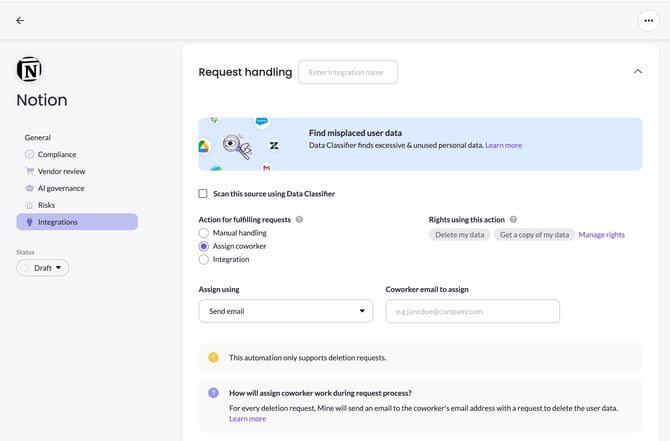Open the Send email Assign using dropdown
The width and height of the screenshot is (670, 441).
(x=285, y=311)
